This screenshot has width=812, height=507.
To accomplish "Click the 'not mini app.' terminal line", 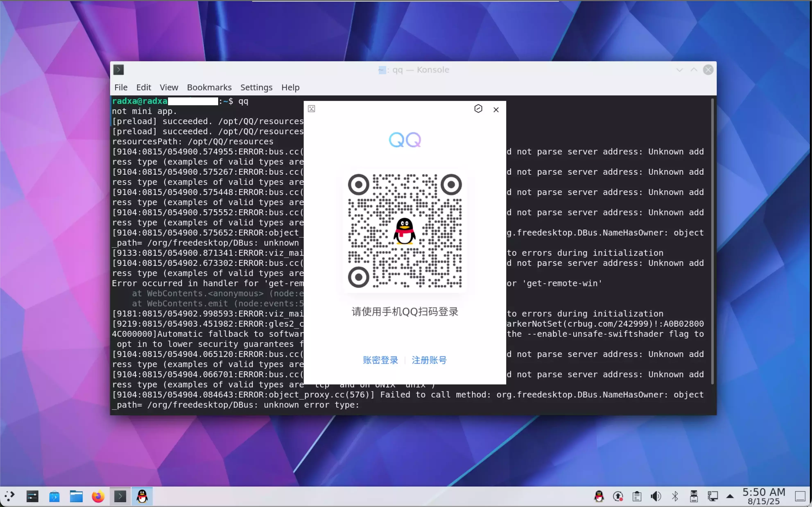I will click(144, 111).
